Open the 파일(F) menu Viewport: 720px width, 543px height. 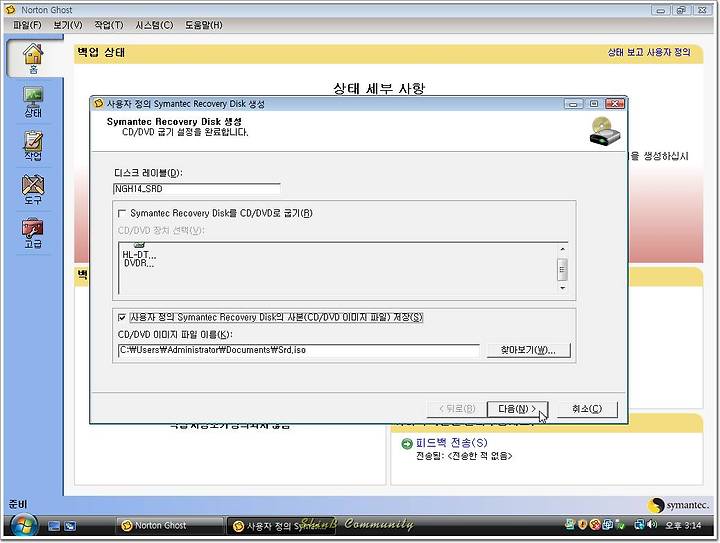(x=27, y=25)
